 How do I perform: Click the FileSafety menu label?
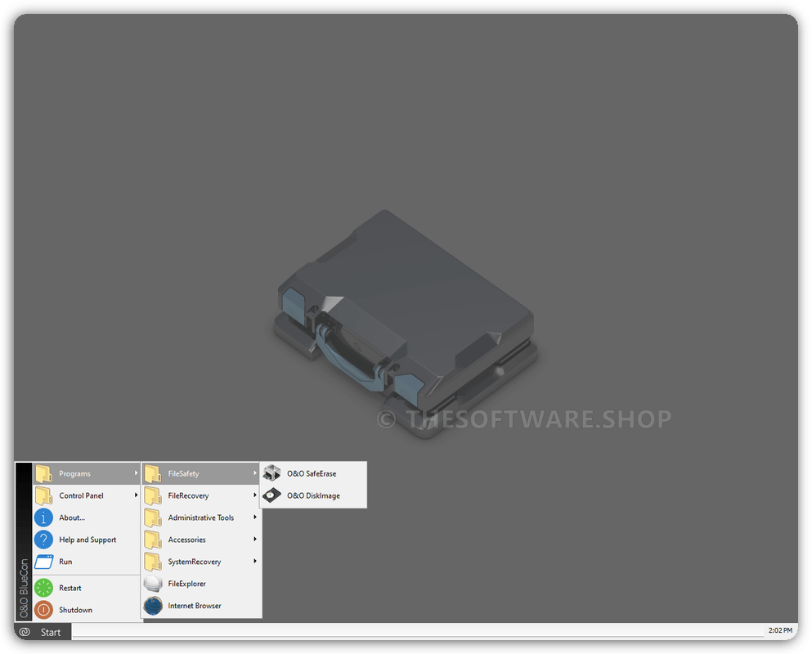click(183, 474)
